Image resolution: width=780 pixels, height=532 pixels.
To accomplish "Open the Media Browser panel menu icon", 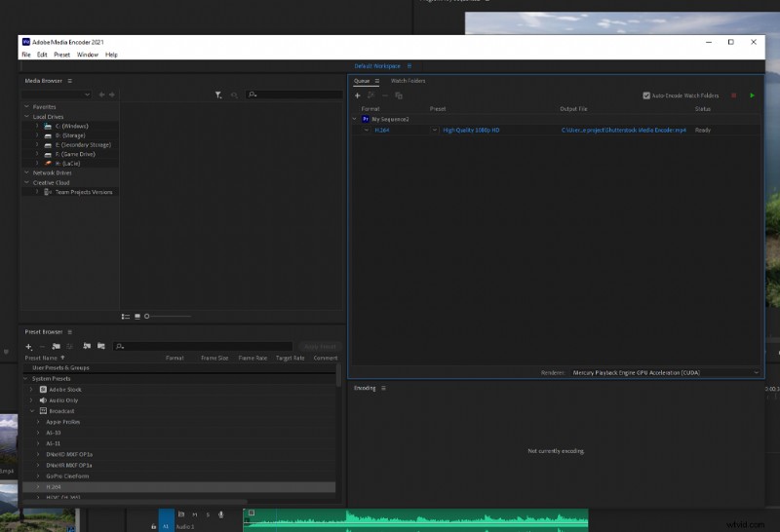I will (x=69, y=81).
